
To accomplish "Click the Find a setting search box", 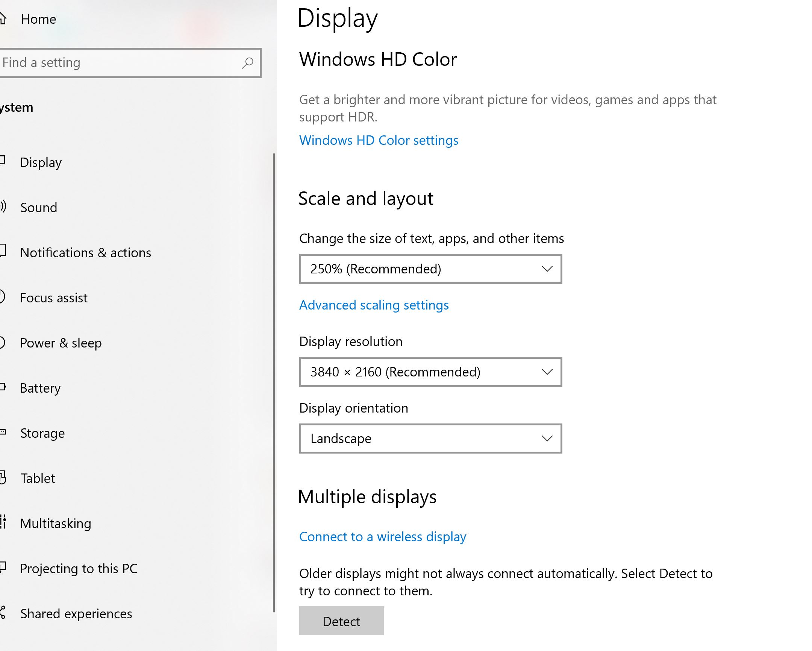I will [x=130, y=63].
